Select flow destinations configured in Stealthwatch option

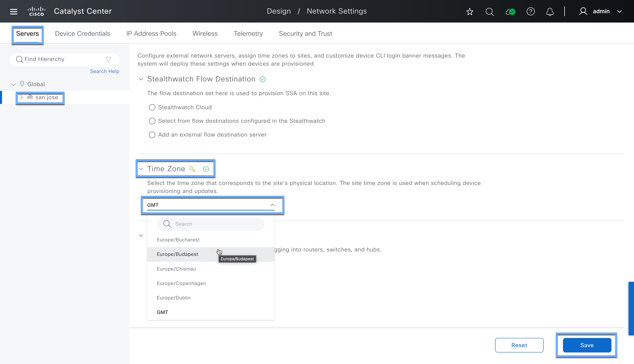pos(152,121)
